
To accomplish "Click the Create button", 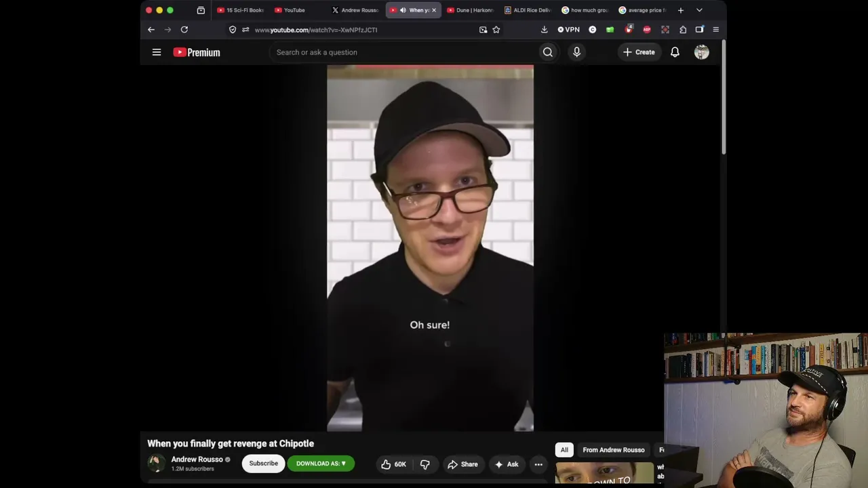I will [x=639, y=52].
